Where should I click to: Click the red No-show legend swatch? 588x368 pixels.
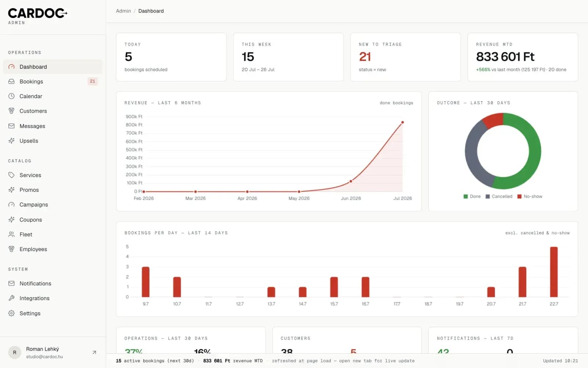(519, 197)
